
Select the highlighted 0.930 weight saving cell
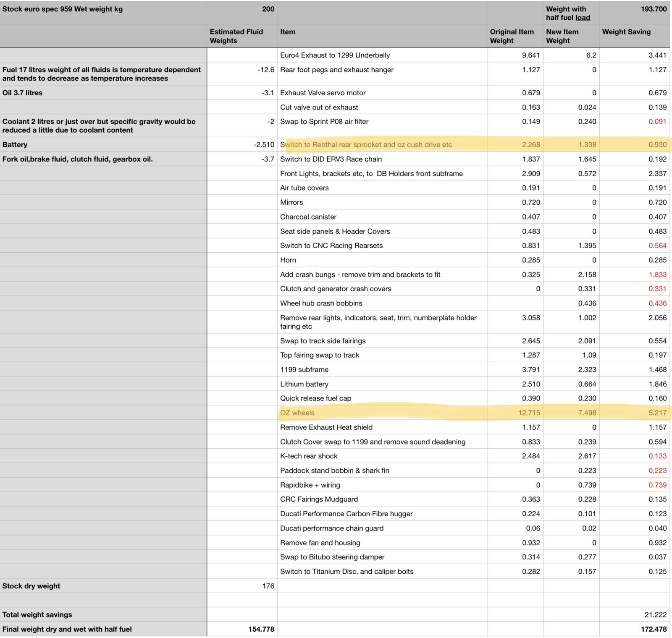(634, 144)
